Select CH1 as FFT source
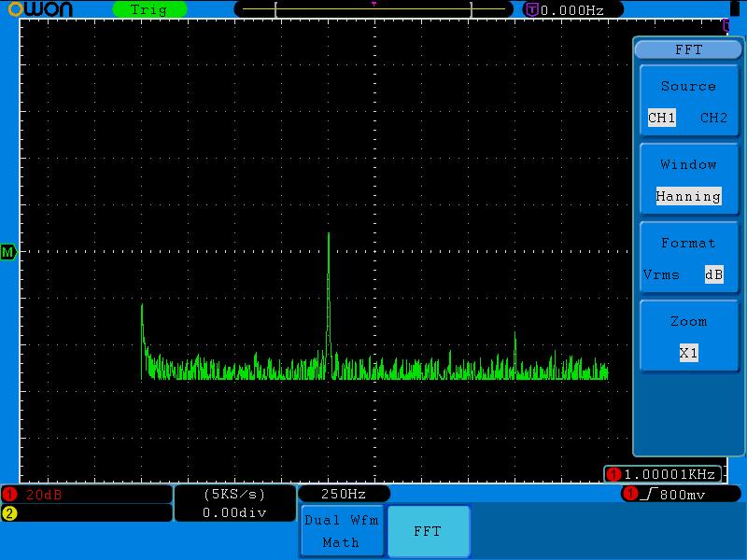Image resolution: width=747 pixels, height=560 pixels. click(x=661, y=118)
